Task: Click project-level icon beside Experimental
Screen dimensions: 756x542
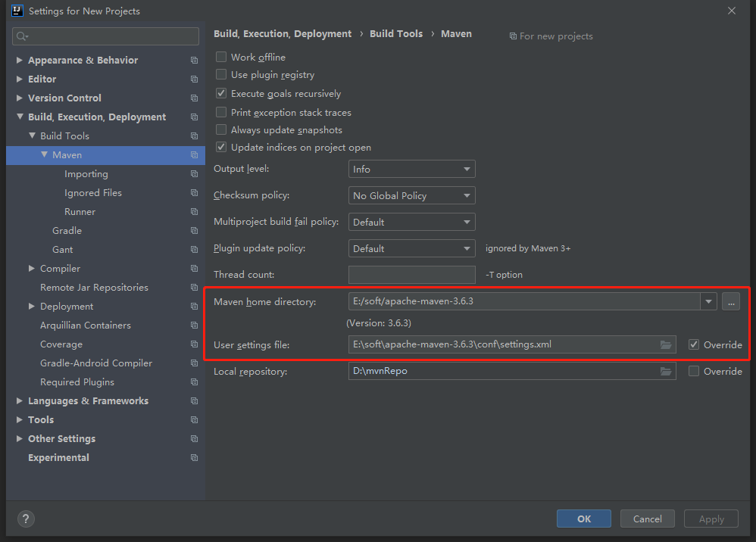Action: 195,458
